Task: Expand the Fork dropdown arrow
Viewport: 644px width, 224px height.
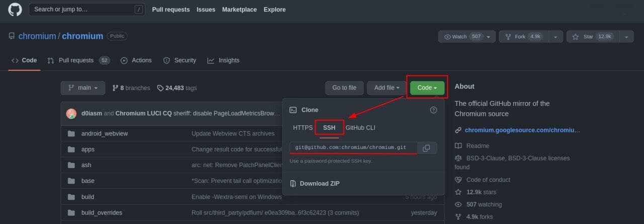Action: pyautogui.click(x=555, y=37)
